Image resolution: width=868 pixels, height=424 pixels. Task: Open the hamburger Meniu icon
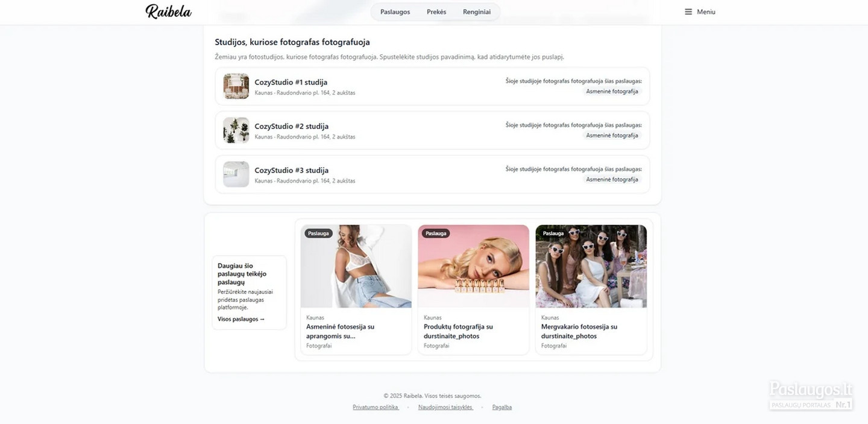[x=688, y=11]
